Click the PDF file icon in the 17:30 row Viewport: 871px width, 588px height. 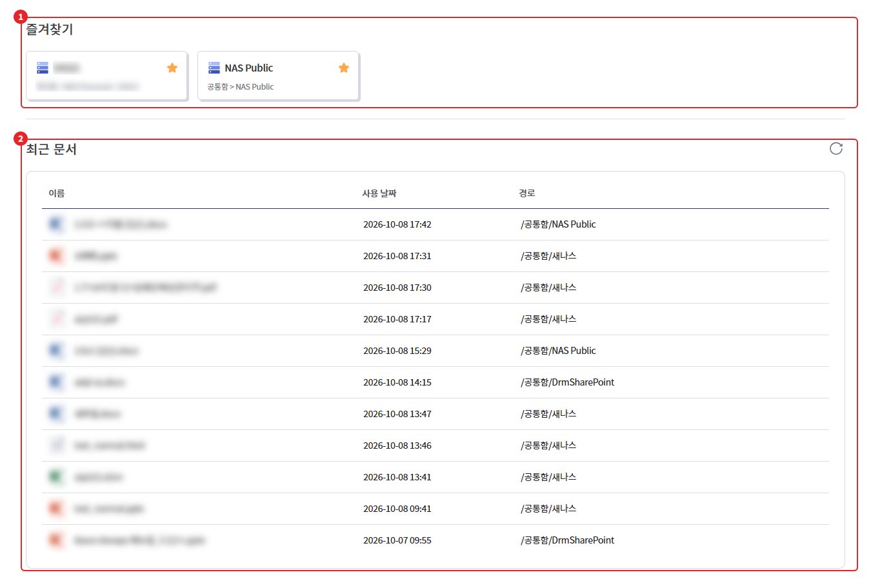56,288
